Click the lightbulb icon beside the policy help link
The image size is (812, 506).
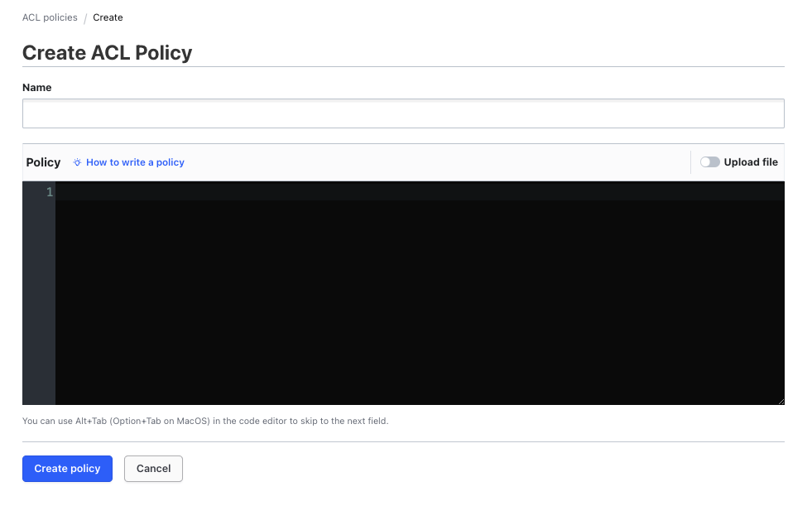click(x=77, y=162)
